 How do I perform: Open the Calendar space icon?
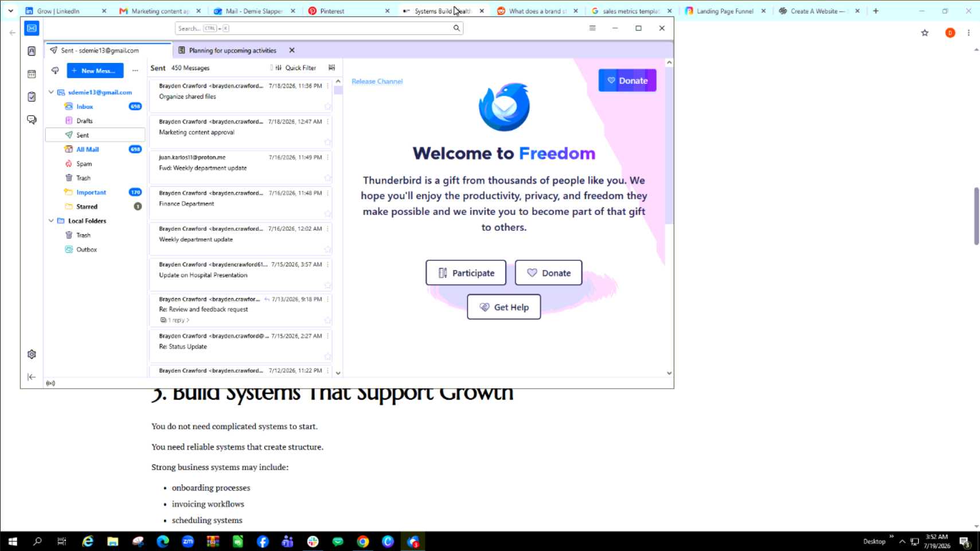(32, 74)
